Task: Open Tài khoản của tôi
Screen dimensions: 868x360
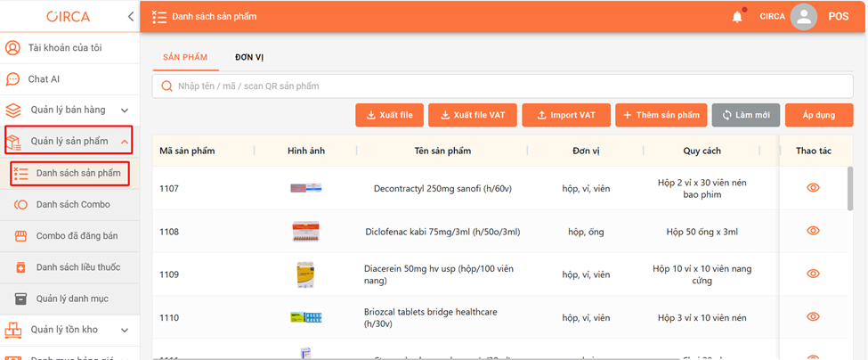Action: (70, 47)
